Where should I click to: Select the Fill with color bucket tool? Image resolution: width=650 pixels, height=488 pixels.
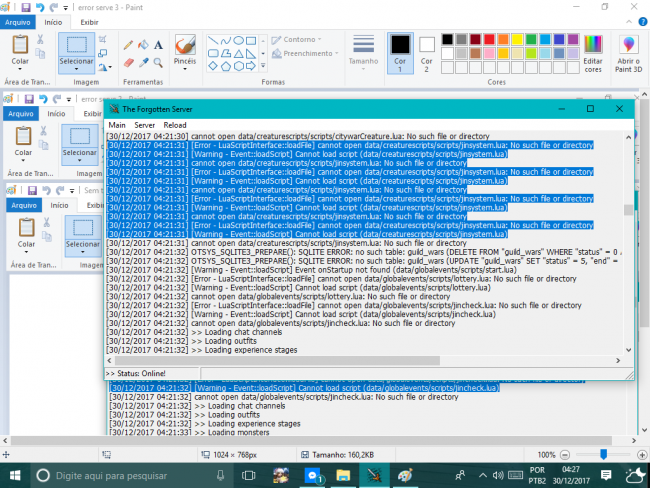coord(143,45)
